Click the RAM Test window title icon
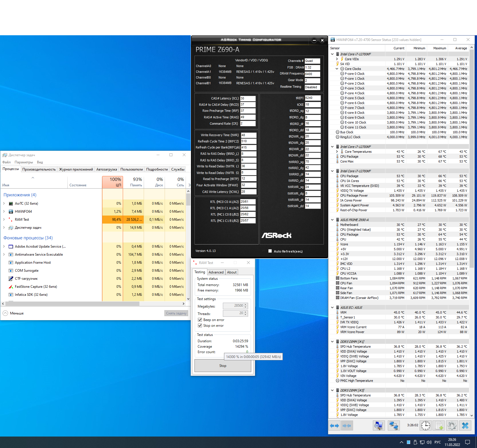 tap(195, 263)
